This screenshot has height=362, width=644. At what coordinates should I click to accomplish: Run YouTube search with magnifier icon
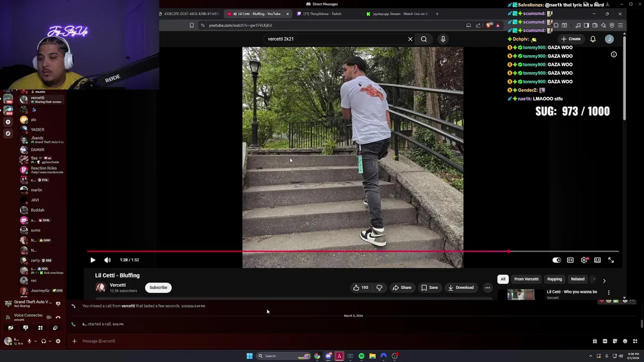tap(424, 39)
